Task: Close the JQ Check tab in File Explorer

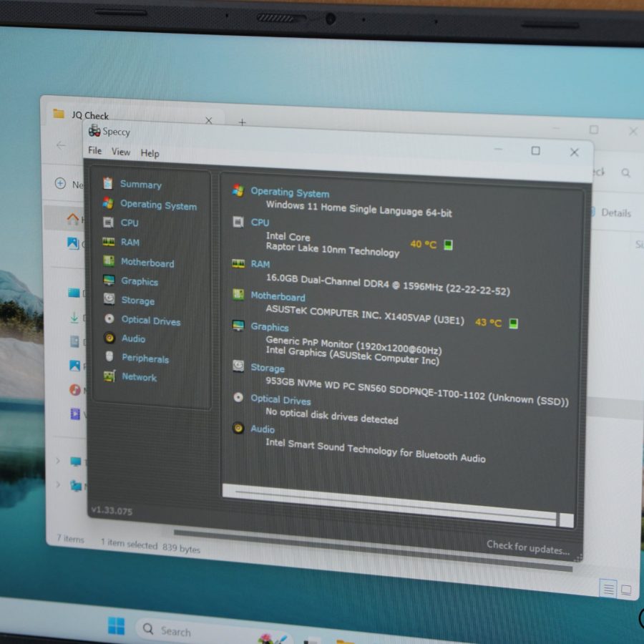Action: tap(209, 121)
